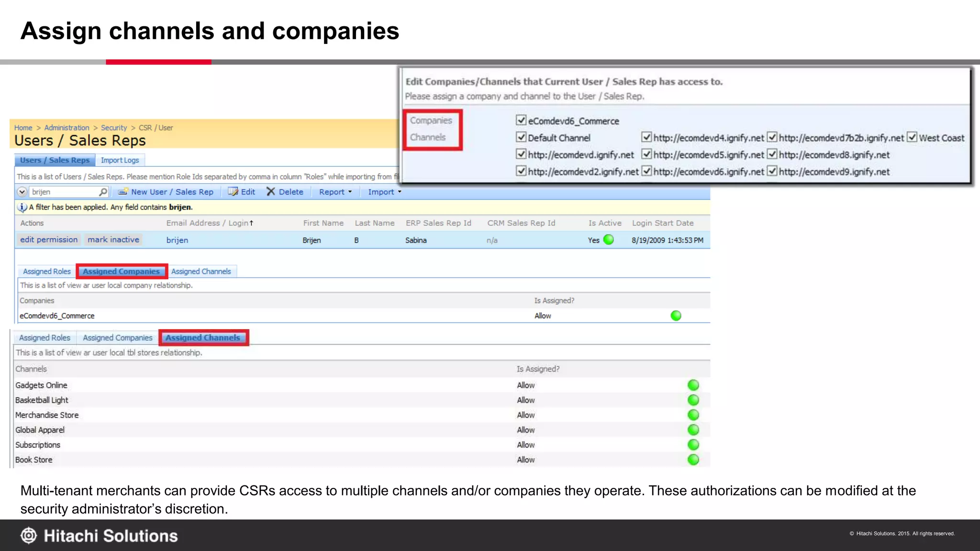Screen dimensions: 980x551
Task: Click the New User / Sales Rep icon
Action: pos(123,191)
